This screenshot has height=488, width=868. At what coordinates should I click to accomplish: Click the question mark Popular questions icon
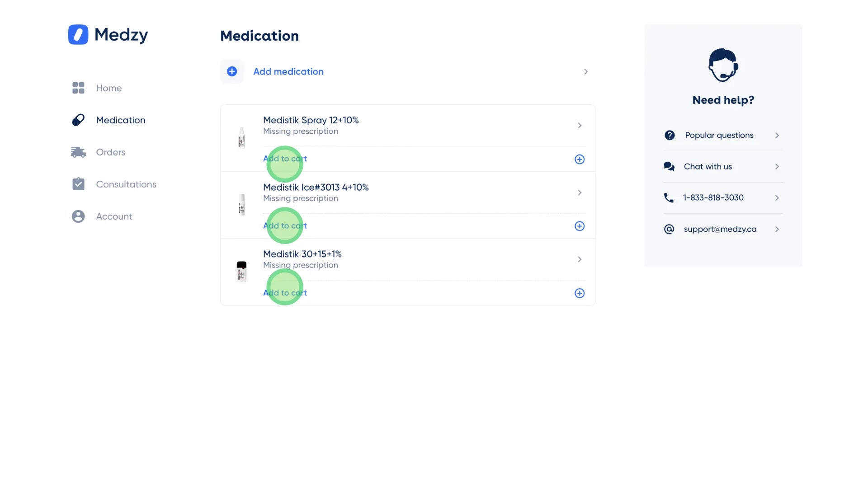pyautogui.click(x=670, y=135)
